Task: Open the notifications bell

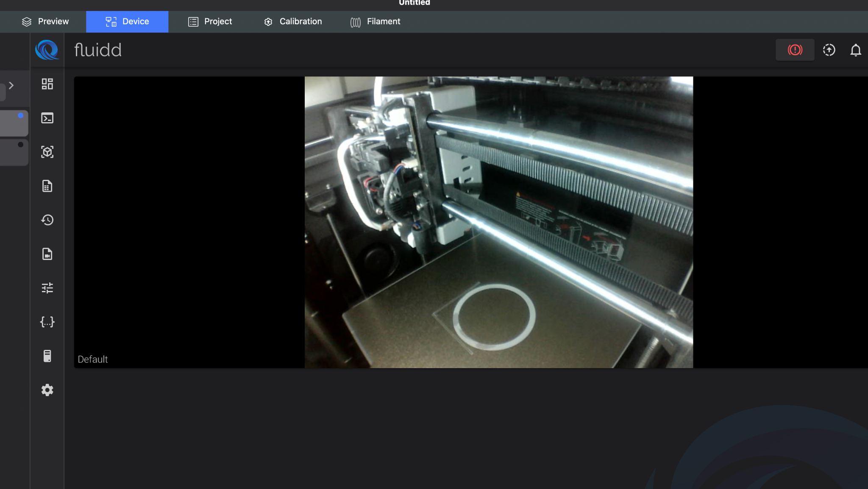Action: (856, 50)
